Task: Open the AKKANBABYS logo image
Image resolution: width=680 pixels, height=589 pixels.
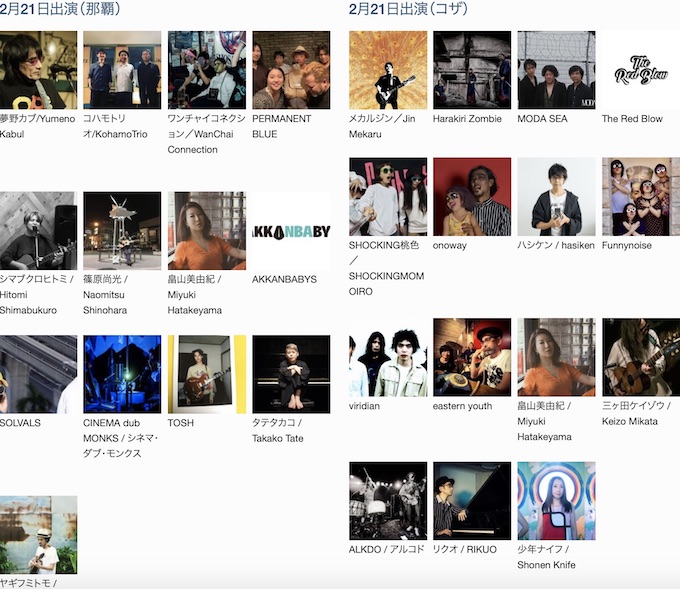Action: (291, 231)
